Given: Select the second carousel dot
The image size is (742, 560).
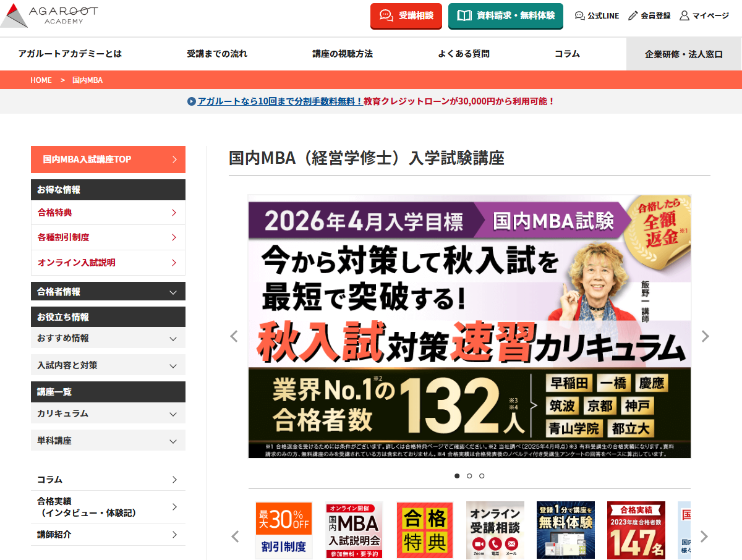Looking at the screenshot, I should (x=469, y=476).
